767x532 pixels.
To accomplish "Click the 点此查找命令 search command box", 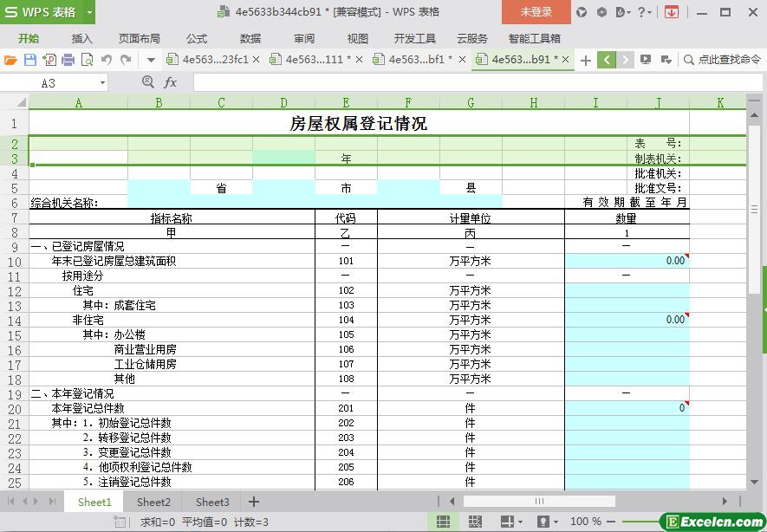I will 722,60.
